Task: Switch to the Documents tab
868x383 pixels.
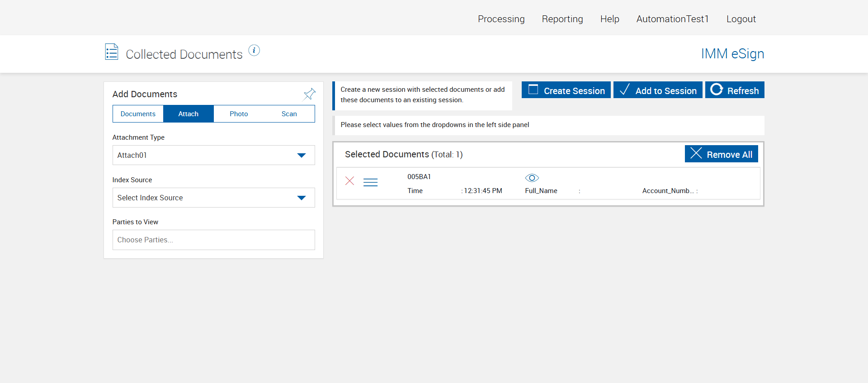Action: click(138, 114)
